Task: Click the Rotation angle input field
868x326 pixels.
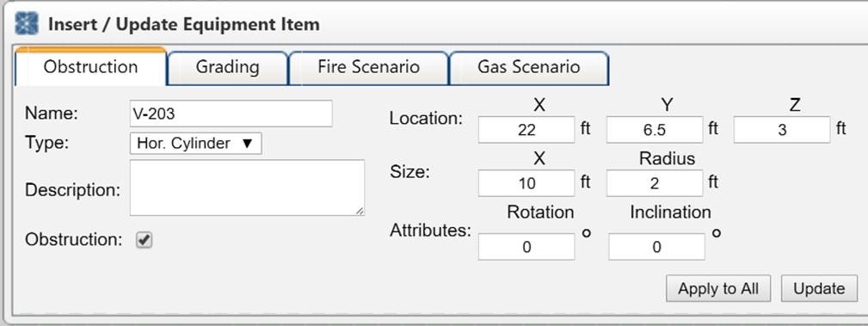Action: coord(526,246)
